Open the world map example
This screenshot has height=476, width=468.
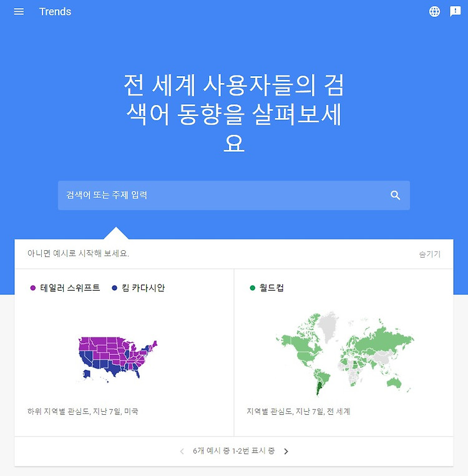click(344, 354)
